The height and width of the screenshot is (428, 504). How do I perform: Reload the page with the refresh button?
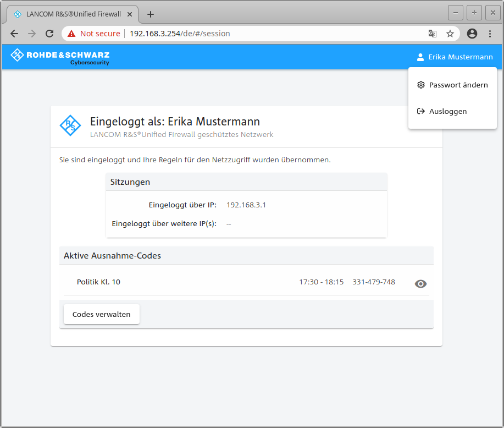point(49,34)
